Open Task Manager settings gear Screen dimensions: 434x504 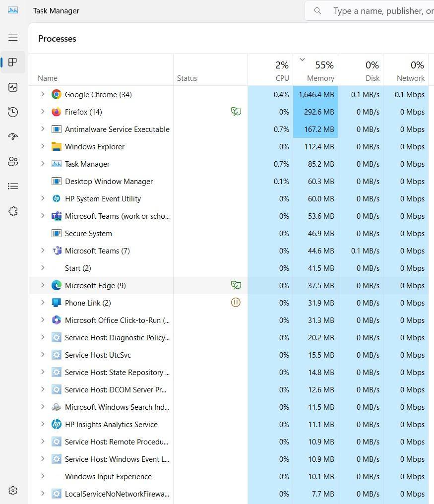click(x=13, y=490)
